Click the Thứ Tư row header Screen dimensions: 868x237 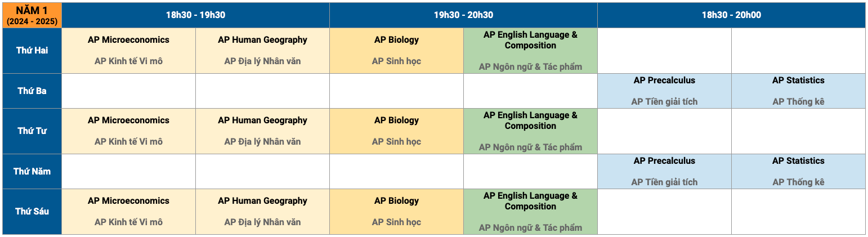[x=32, y=131]
